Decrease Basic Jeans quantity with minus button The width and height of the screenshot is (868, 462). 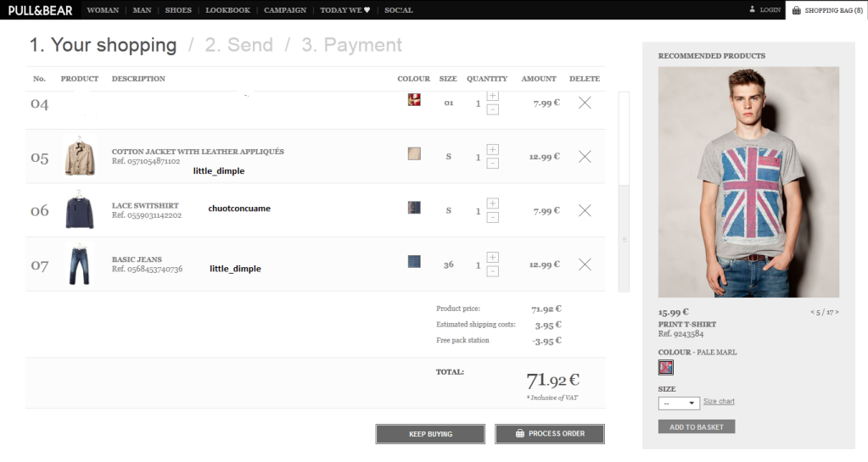point(493,271)
